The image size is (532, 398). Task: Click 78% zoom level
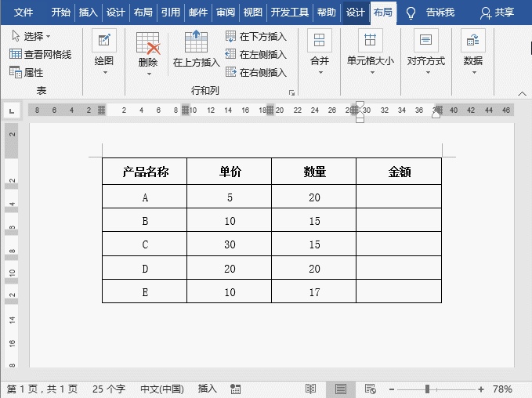point(502,389)
